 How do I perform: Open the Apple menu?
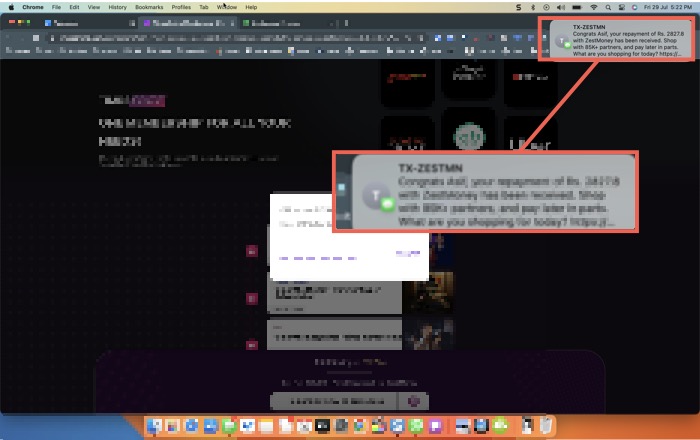12,7
